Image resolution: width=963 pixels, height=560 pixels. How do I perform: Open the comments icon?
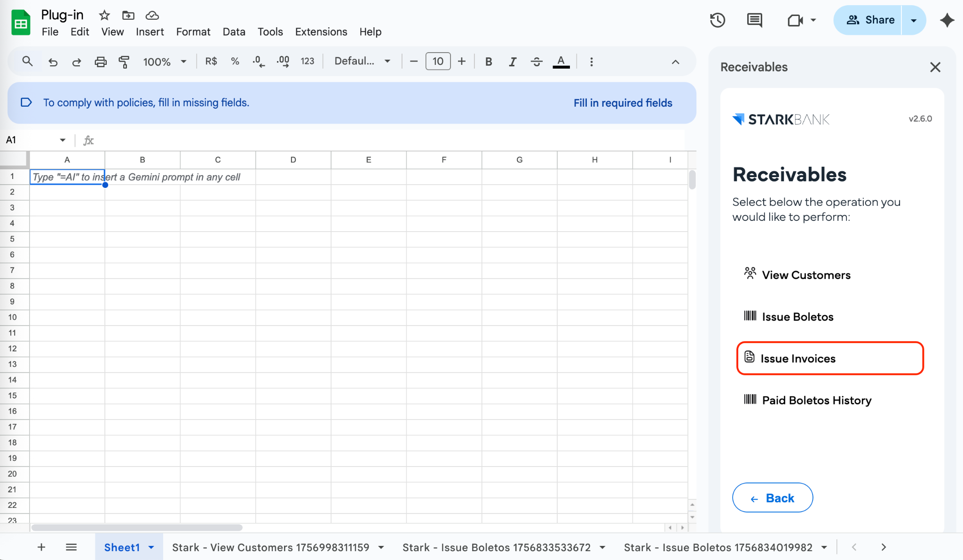pos(754,20)
